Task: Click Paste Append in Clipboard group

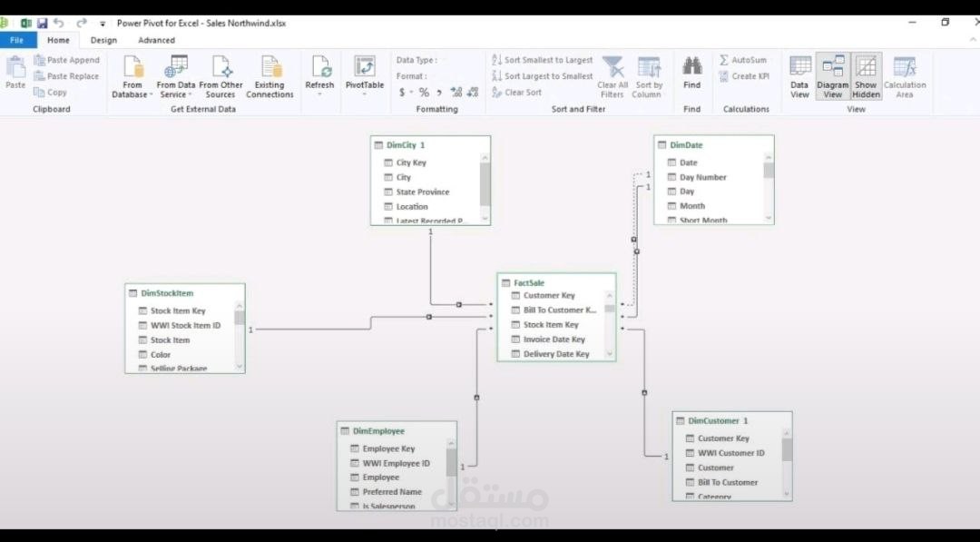Action: pos(67,60)
